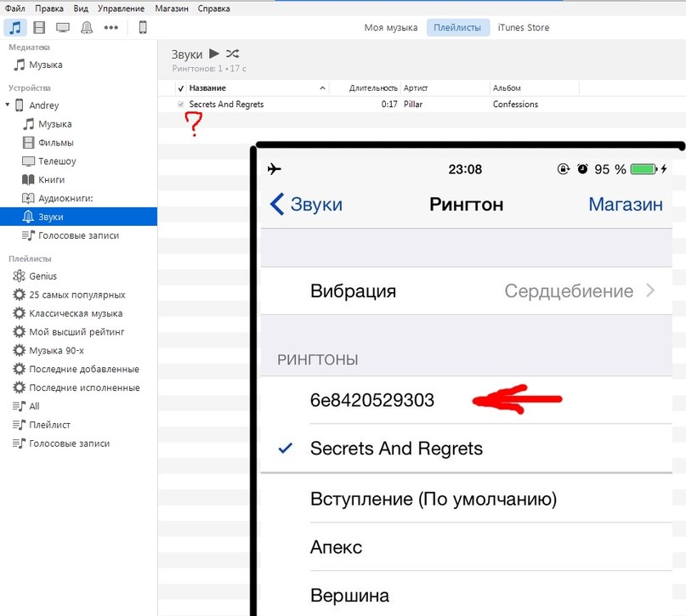Select the Andrey device in sidebar
Viewport: 686px width, 616px height.
(x=43, y=105)
